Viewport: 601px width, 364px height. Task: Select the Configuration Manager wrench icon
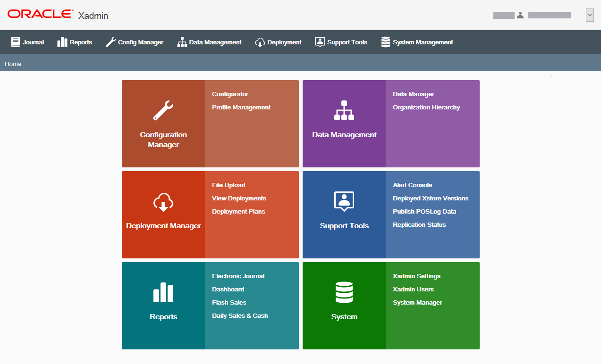(163, 109)
